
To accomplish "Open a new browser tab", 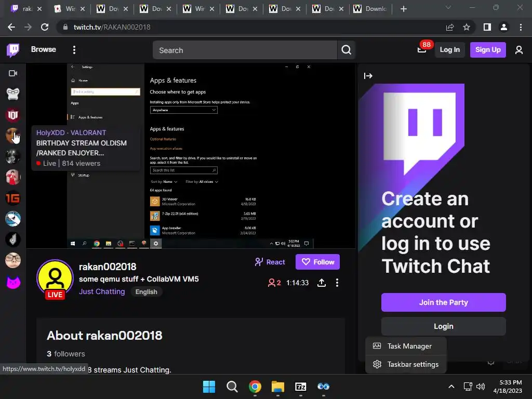I will 403,9.
